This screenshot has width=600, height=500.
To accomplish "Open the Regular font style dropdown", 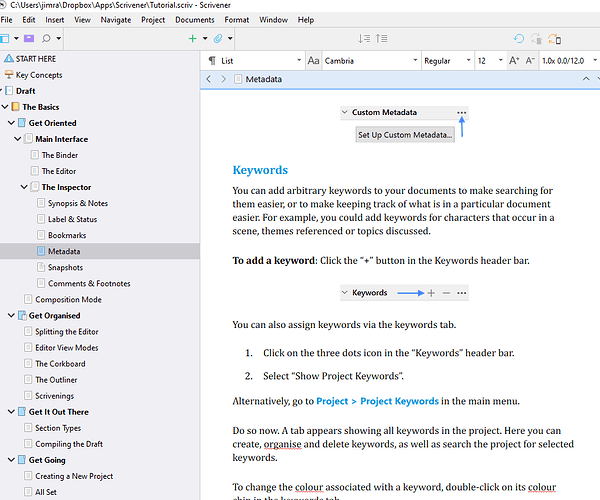I will (445, 60).
